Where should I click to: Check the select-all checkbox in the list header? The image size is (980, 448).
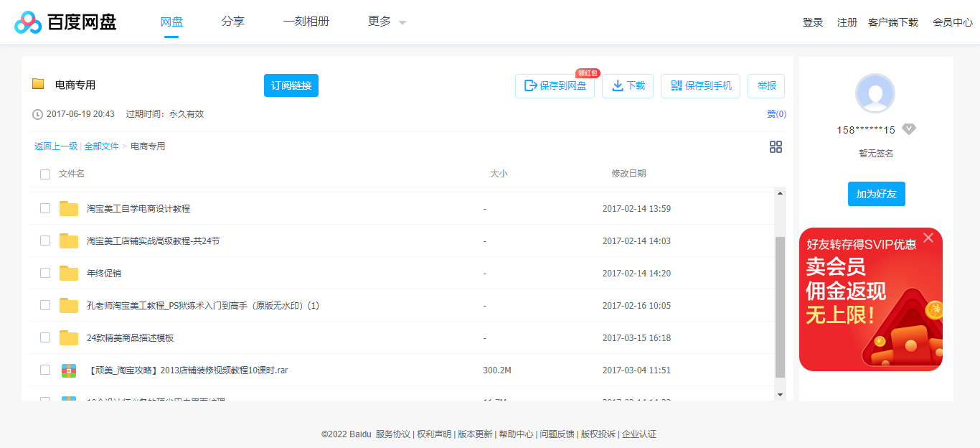tap(45, 174)
